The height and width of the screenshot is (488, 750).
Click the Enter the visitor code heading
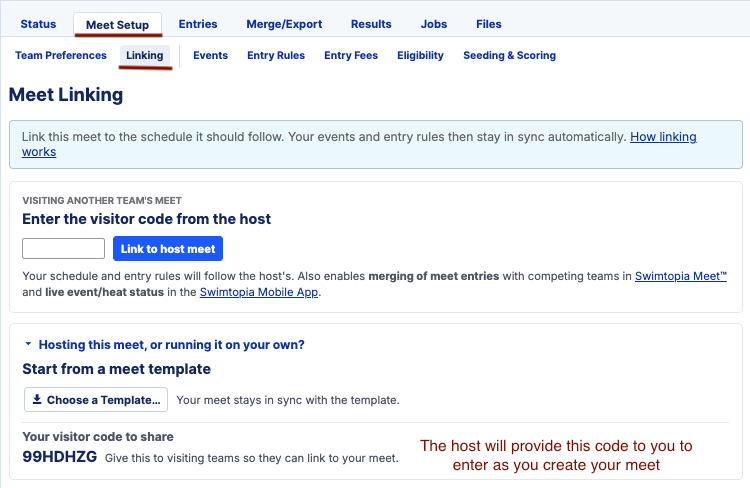146,219
